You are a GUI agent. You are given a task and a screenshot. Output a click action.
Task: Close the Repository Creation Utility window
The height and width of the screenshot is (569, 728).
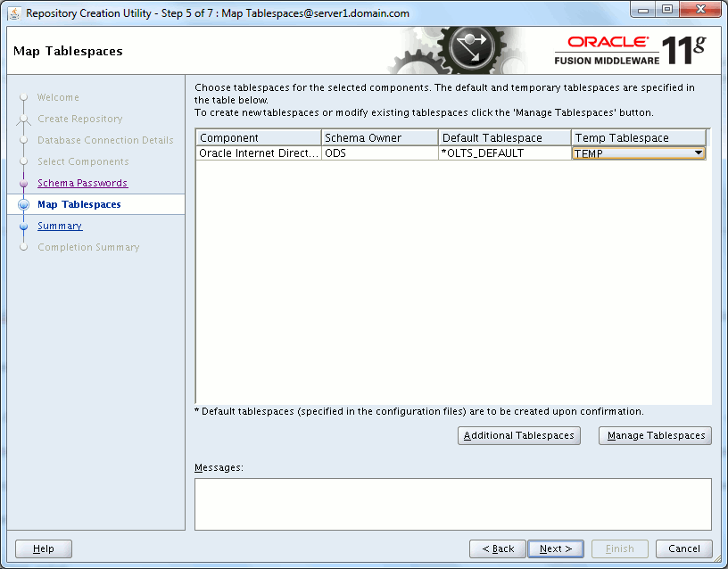(700, 10)
